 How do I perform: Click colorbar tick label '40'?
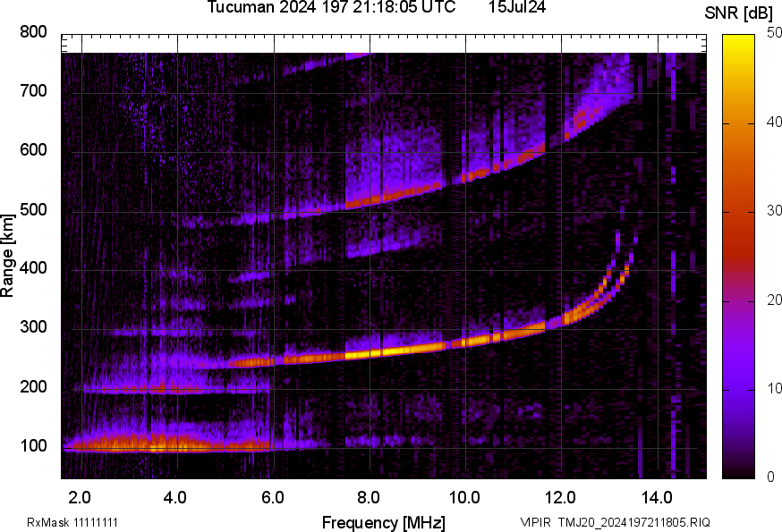click(x=774, y=122)
